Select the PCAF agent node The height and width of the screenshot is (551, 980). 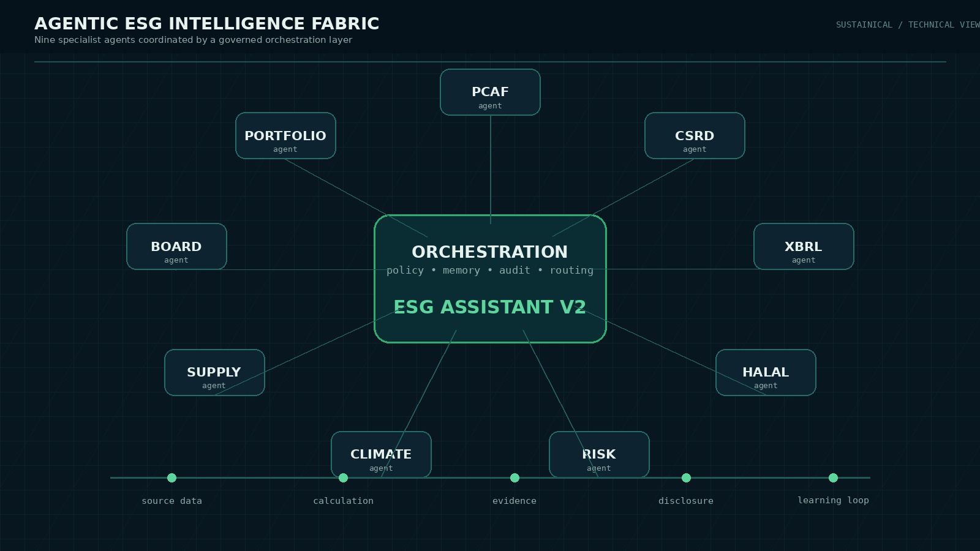489,92
